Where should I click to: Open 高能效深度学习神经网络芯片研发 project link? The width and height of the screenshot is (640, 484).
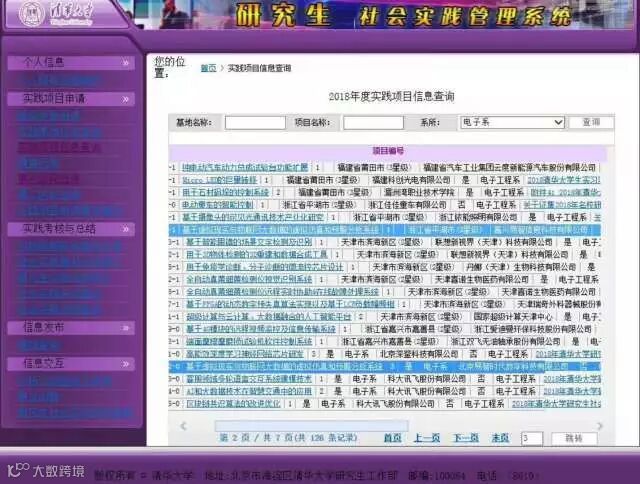coord(245,354)
